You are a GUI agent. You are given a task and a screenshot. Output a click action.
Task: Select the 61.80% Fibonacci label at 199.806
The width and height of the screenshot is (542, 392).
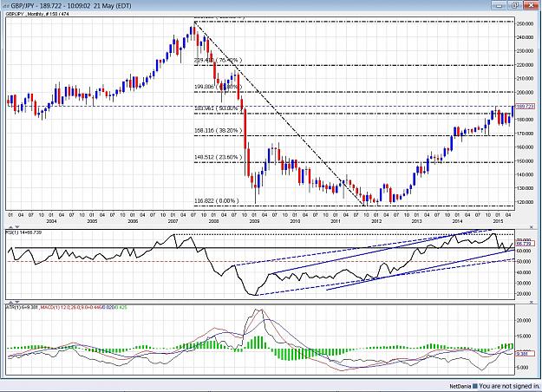(217, 87)
